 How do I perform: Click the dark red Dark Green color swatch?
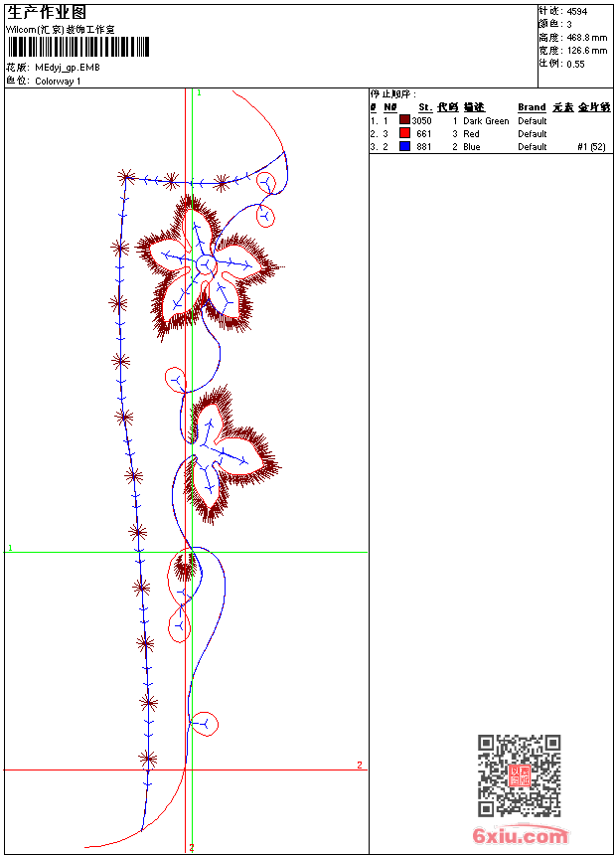(404, 120)
